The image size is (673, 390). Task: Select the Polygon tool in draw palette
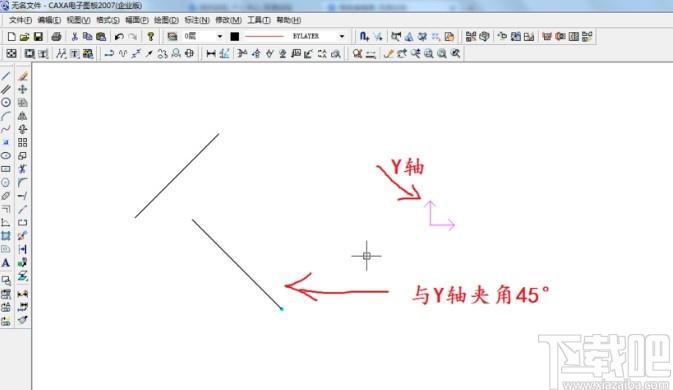tap(6, 182)
